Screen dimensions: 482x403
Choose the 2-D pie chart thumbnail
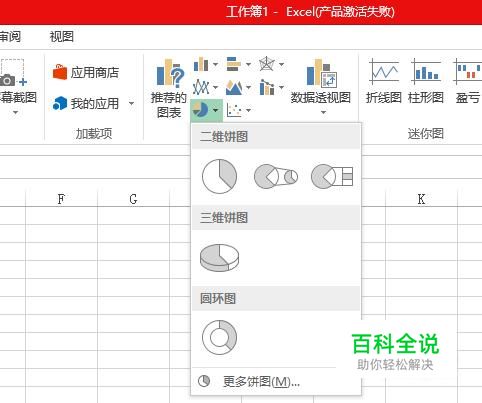click(x=219, y=176)
